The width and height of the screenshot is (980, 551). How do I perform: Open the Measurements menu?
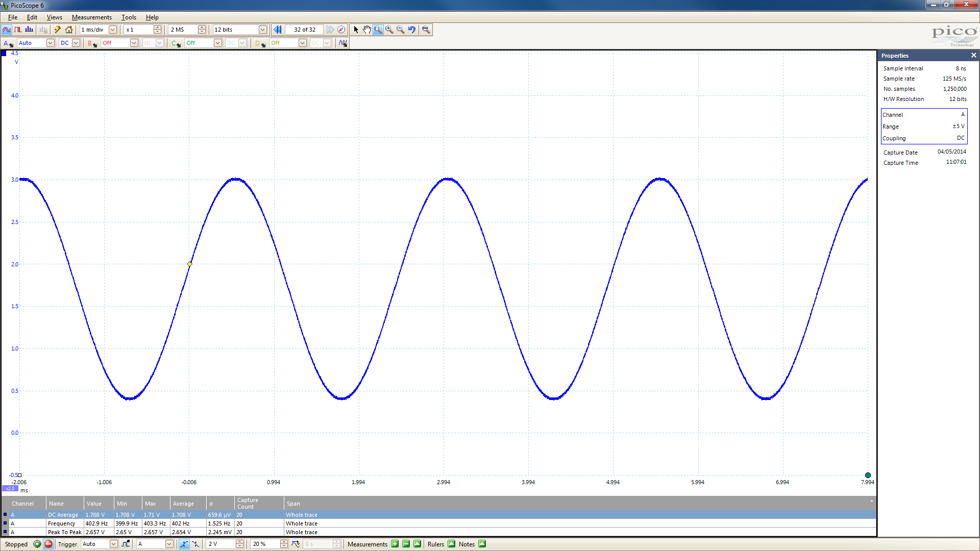(x=92, y=17)
